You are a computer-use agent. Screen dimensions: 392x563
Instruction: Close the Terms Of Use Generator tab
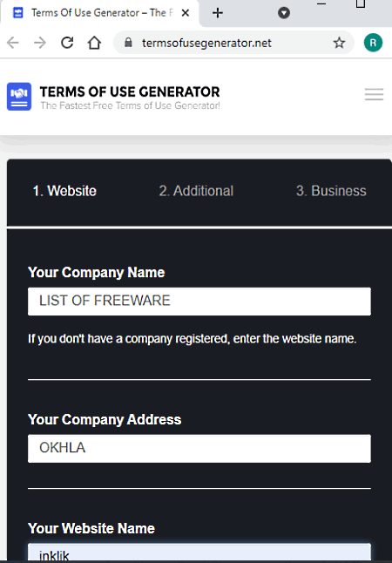pyautogui.click(x=186, y=13)
